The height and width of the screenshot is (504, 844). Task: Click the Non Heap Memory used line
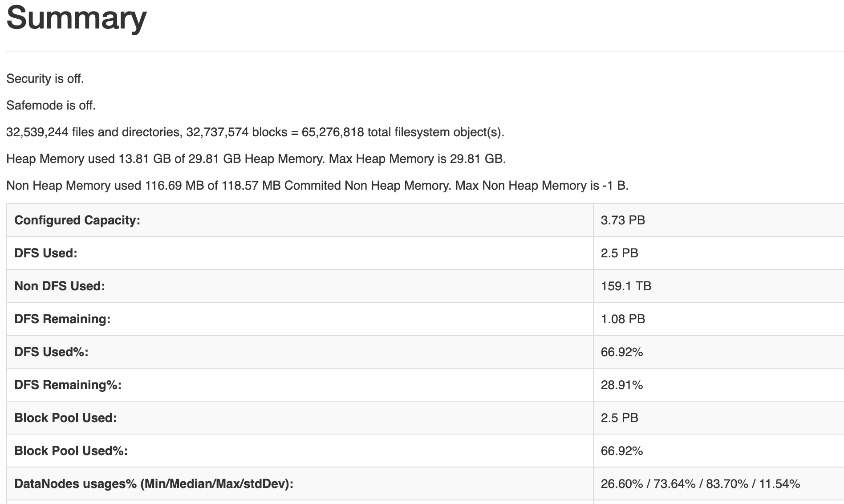317,186
